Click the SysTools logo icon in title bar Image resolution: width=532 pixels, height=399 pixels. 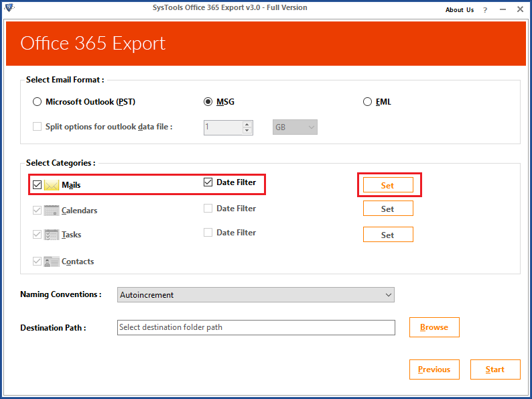(x=9, y=7)
